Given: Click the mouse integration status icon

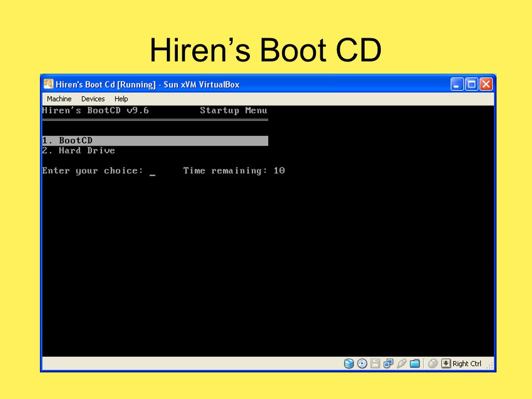Looking at the screenshot, I should click(x=433, y=363).
